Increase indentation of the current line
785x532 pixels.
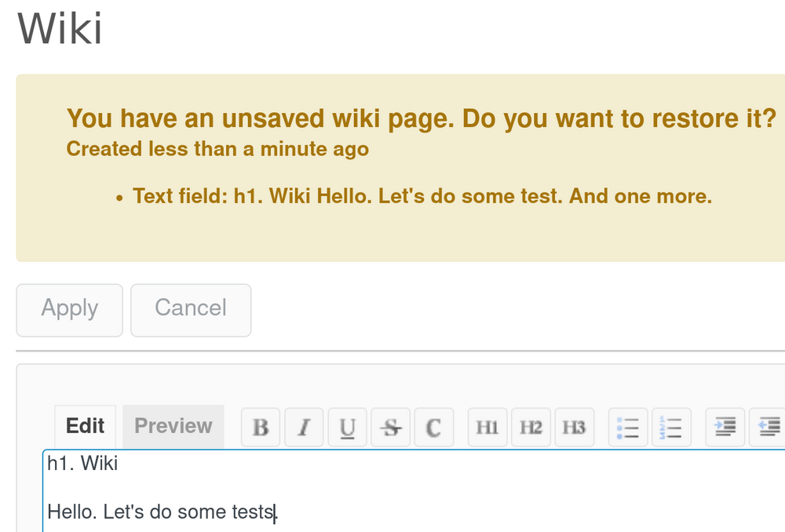(724, 426)
